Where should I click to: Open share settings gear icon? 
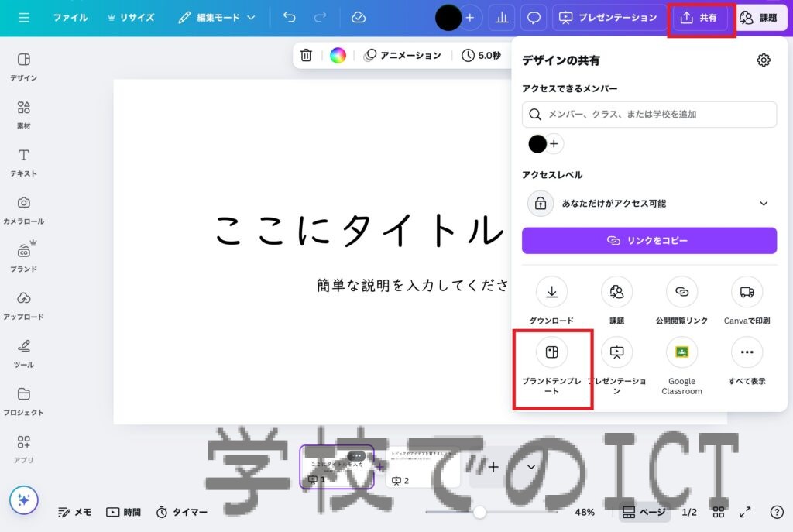[764, 60]
